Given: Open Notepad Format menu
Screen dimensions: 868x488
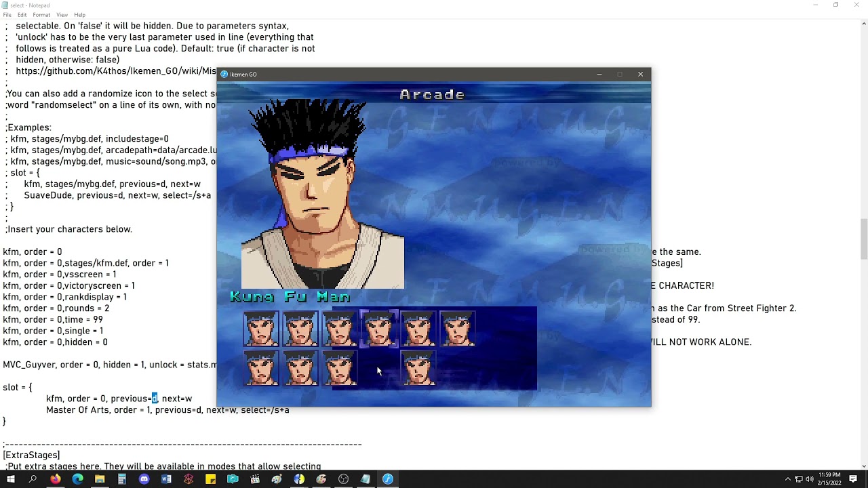Looking at the screenshot, I should pyautogui.click(x=41, y=15).
